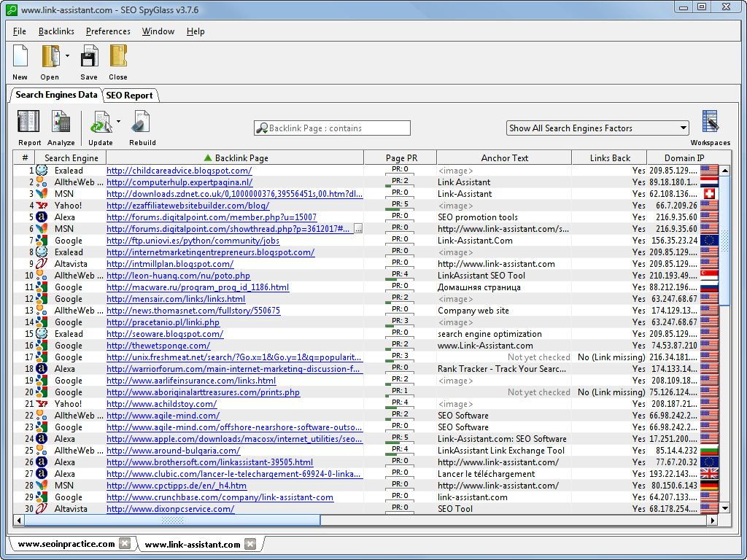Image resolution: width=747 pixels, height=560 pixels.
Task: Open computerhulp.expertpagina.nl link
Action: point(179,182)
